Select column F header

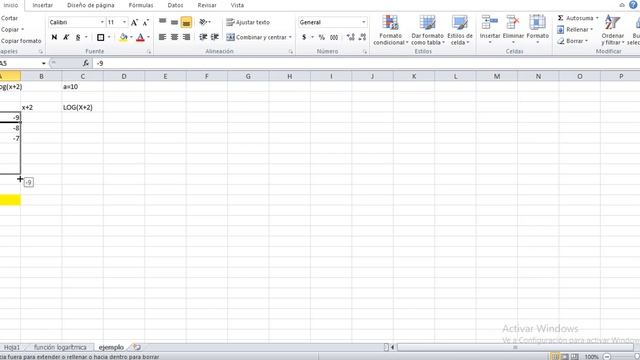tap(207, 76)
